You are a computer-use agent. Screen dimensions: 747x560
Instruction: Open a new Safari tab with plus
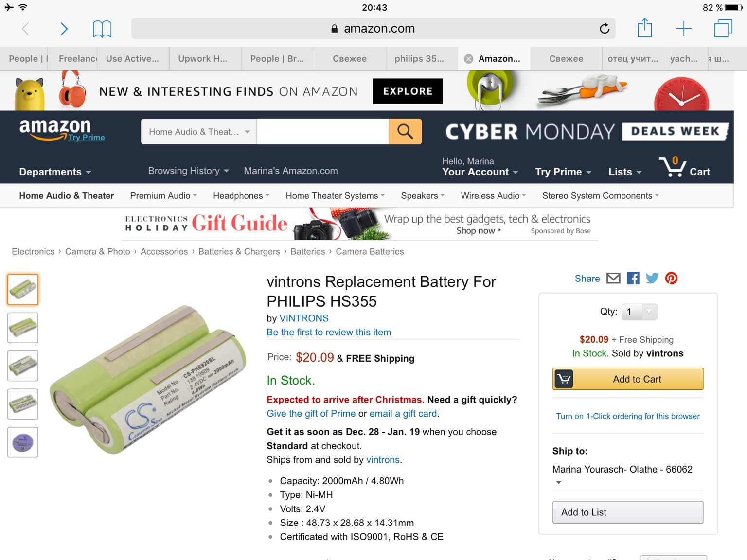(683, 29)
